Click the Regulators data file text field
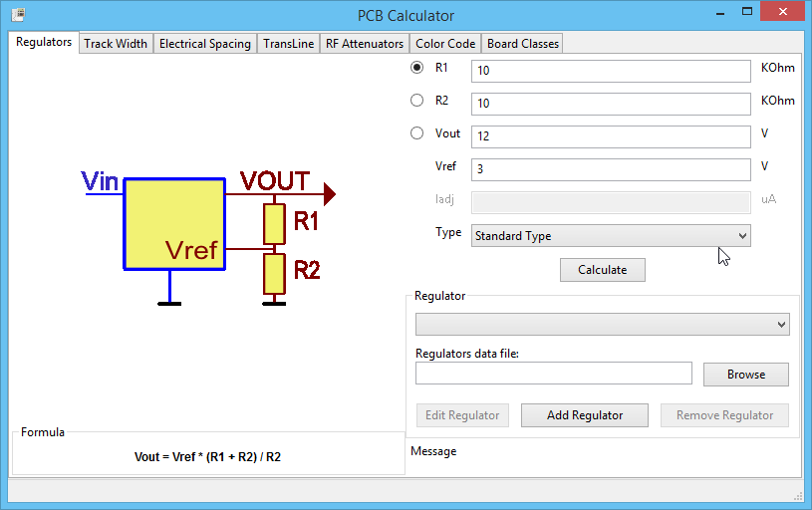812x510 pixels. coord(554,374)
